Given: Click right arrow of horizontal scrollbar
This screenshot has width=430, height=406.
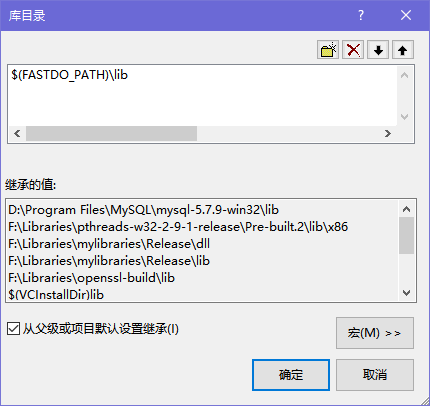Looking at the screenshot, I should click(x=388, y=134).
